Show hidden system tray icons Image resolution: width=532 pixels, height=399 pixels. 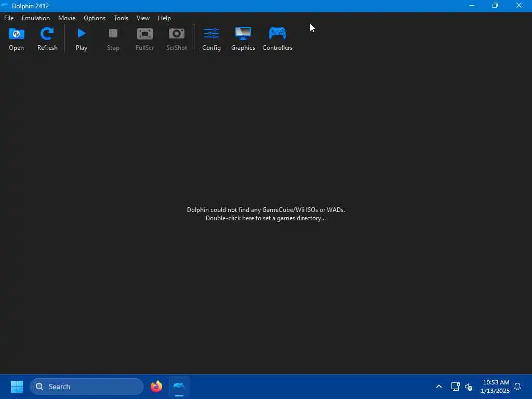[438, 387]
